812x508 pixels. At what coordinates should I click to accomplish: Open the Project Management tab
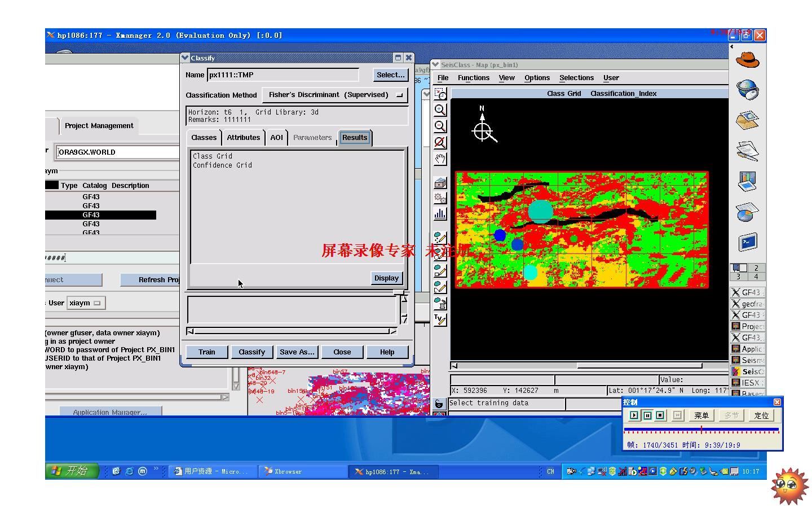pyautogui.click(x=99, y=126)
